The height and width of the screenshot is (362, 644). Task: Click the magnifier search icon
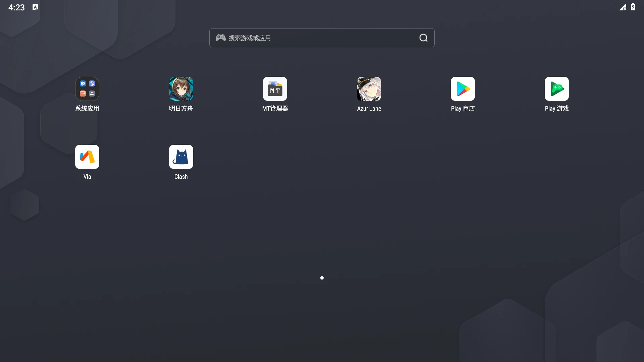(423, 38)
